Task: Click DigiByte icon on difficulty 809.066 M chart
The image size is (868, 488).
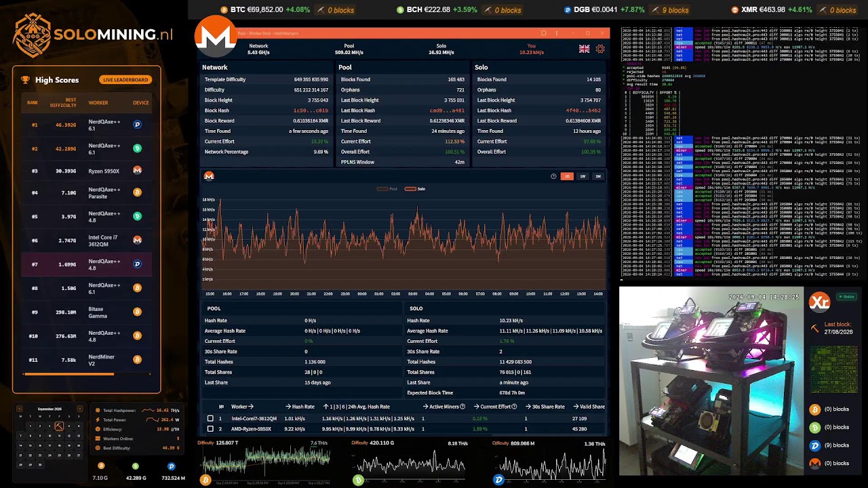Action: [x=499, y=480]
